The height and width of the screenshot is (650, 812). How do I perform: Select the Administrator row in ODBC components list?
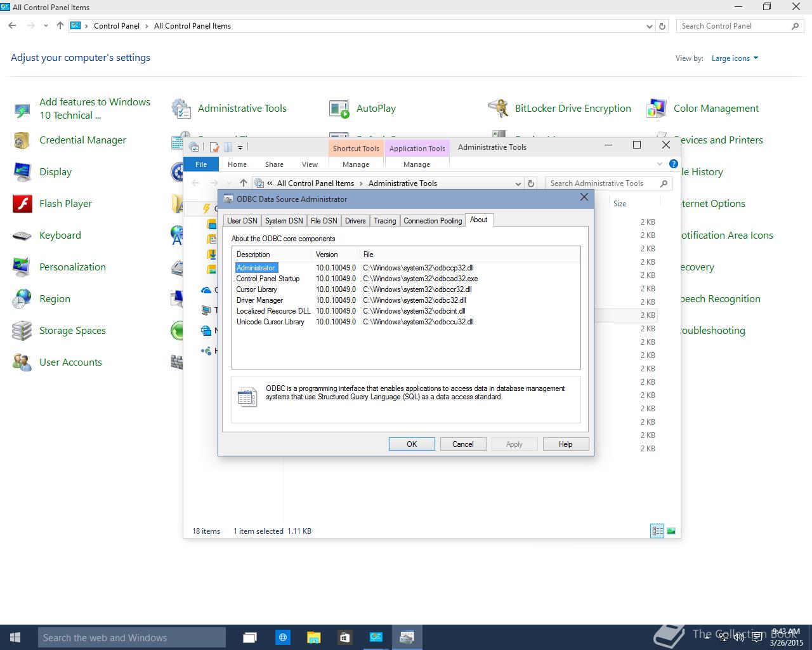point(406,268)
